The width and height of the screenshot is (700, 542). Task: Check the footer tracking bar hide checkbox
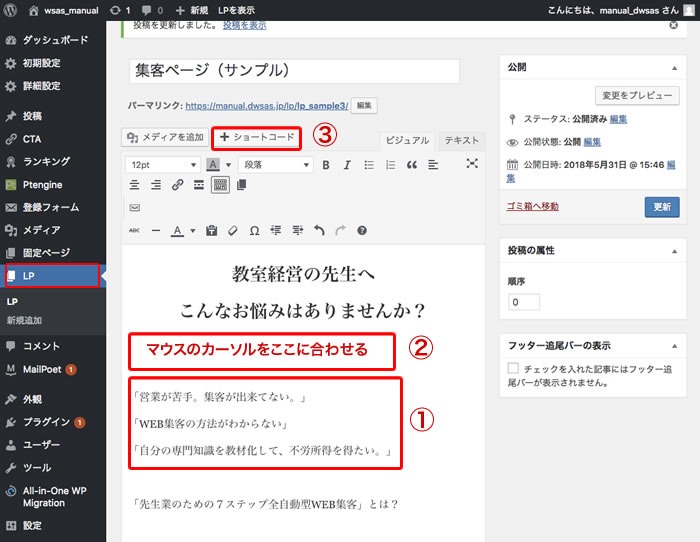tap(513, 369)
